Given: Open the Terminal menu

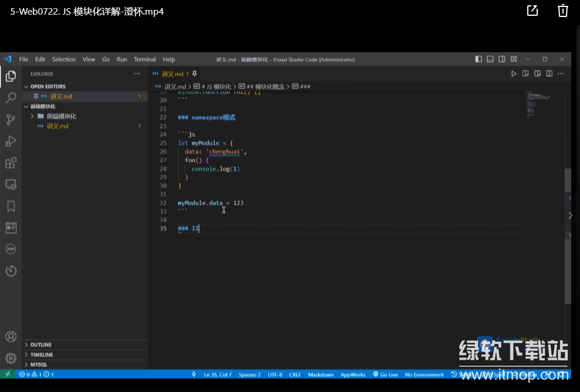Looking at the screenshot, I should coord(145,59).
